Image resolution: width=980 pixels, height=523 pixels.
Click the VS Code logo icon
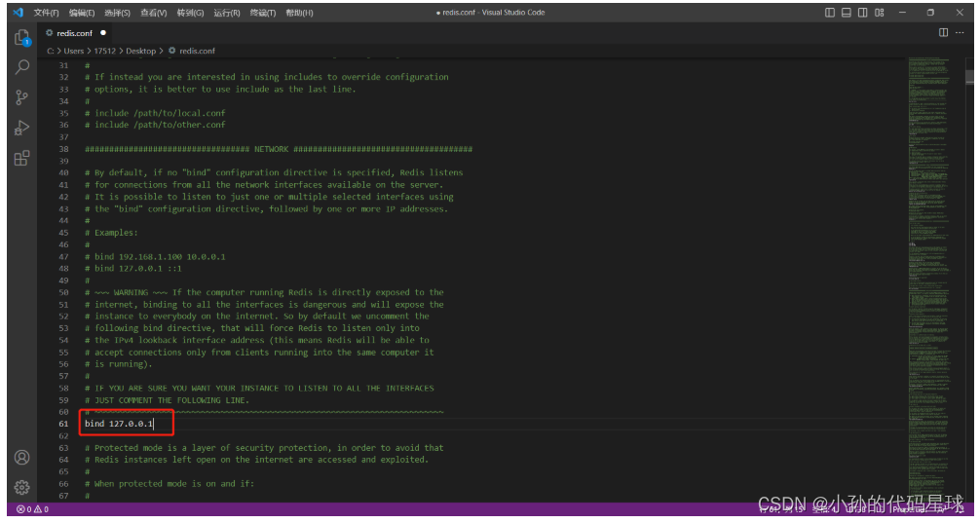pyautogui.click(x=19, y=13)
